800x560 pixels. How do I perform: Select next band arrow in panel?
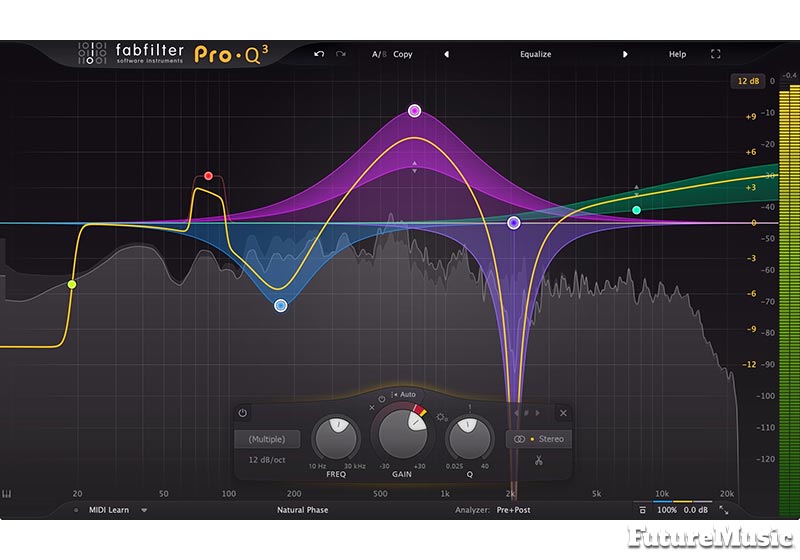(537, 413)
